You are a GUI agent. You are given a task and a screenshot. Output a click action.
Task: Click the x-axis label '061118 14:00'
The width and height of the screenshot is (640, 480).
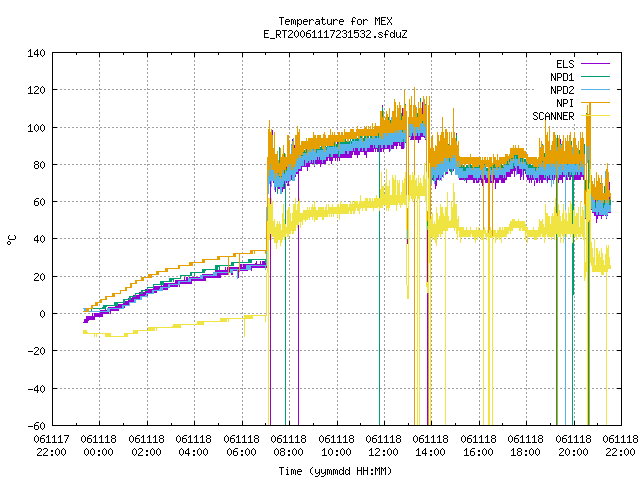(431, 446)
